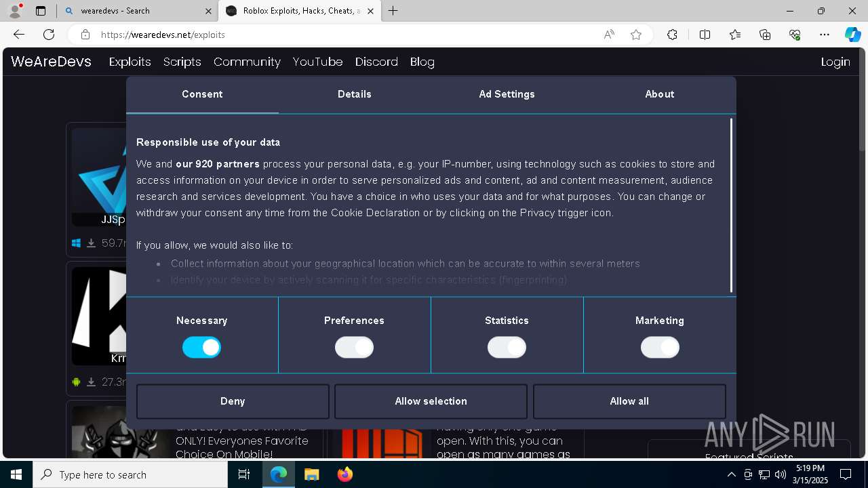Viewport: 868px width, 488px height.
Task: Open the Favorites list icon
Action: 735,35
